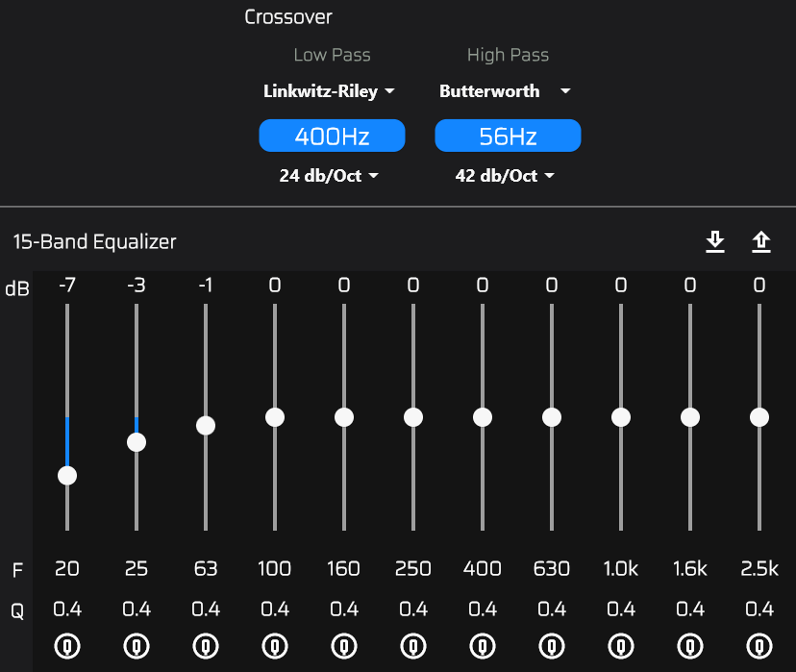Click the upload equalizer preset icon

pyautogui.click(x=760, y=242)
